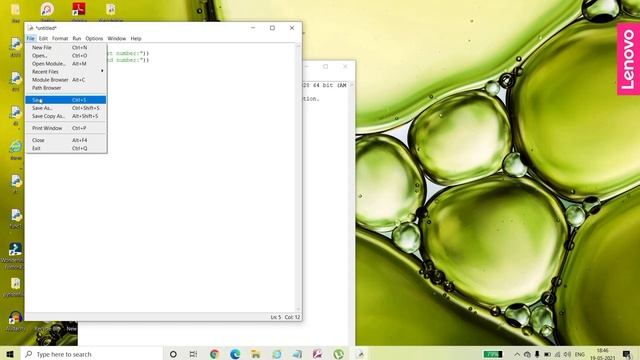Open the Path Browser menu entry
The width and height of the screenshot is (640, 360).
[66, 88]
